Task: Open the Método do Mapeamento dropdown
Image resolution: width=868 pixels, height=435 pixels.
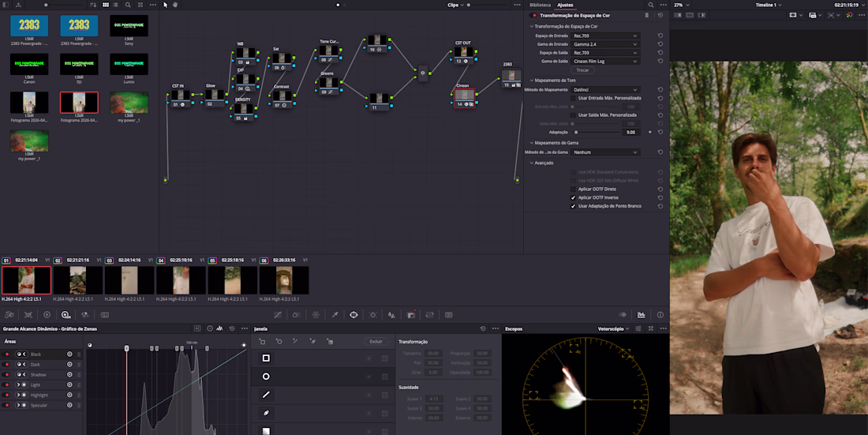Action: point(606,90)
